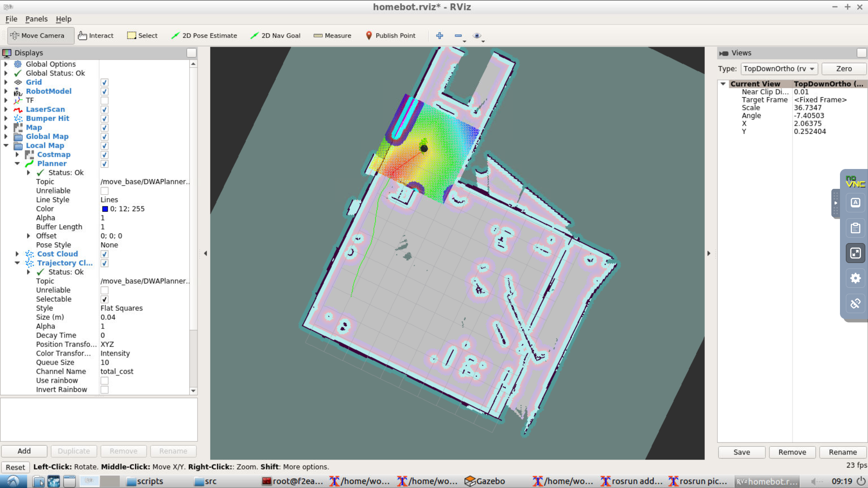The image size is (868, 488).
Task: Select the Measure tool
Action: (x=332, y=35)
